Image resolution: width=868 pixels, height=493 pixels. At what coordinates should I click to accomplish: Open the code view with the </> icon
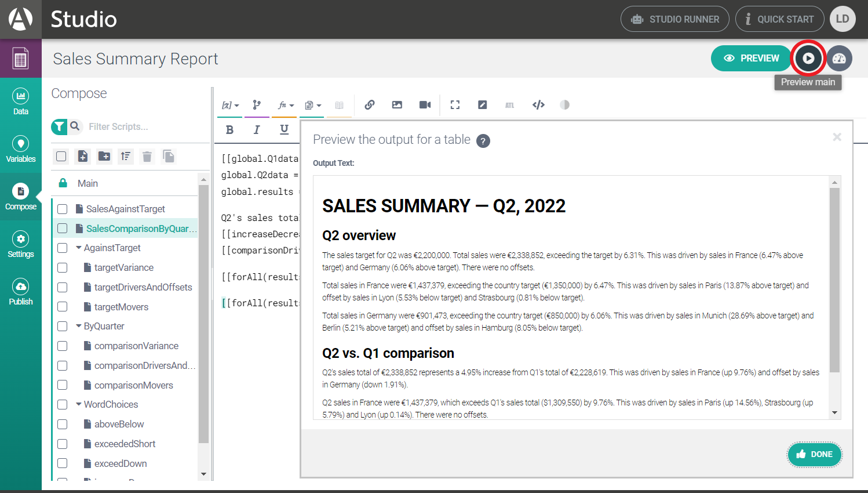pos(538,105)
